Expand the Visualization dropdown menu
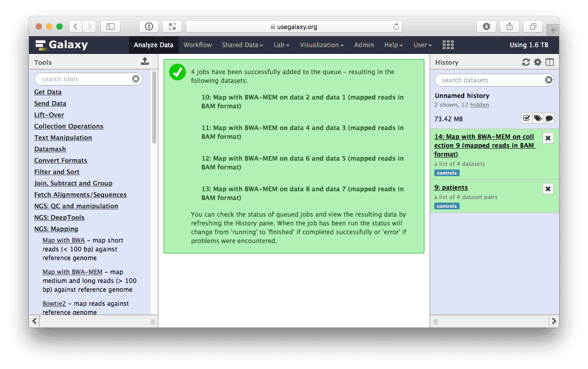This screenshot has width=588, height=369. [321, 45]
